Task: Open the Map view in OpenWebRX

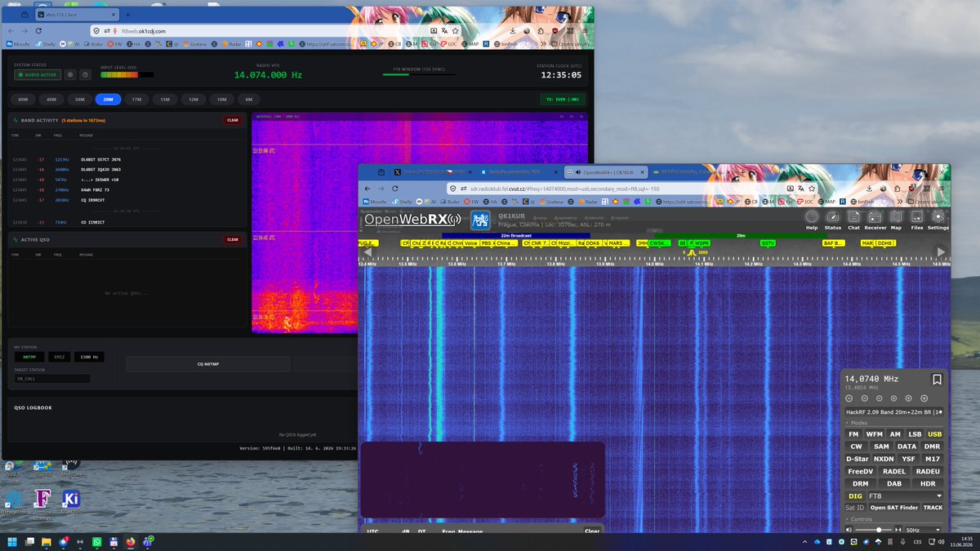Action: tap(896, 220)
